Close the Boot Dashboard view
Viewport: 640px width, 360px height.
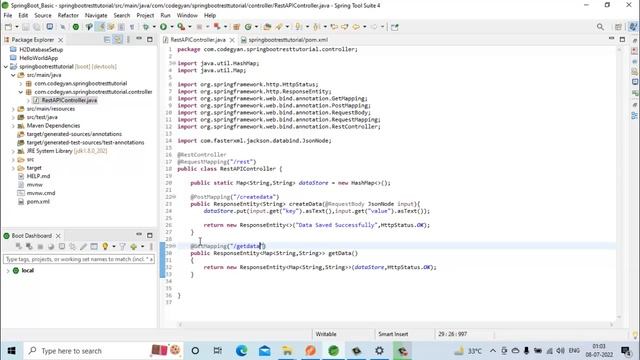58,236
